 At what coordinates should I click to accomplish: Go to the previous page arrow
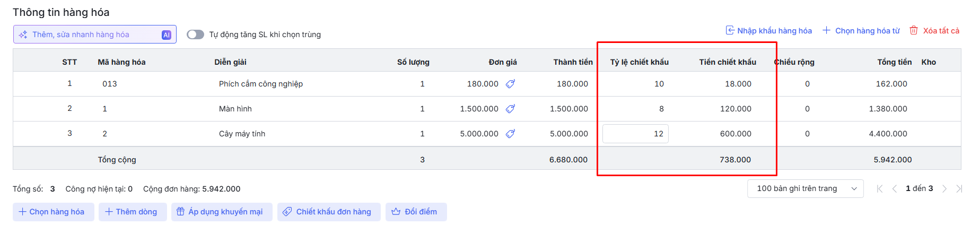895,189
